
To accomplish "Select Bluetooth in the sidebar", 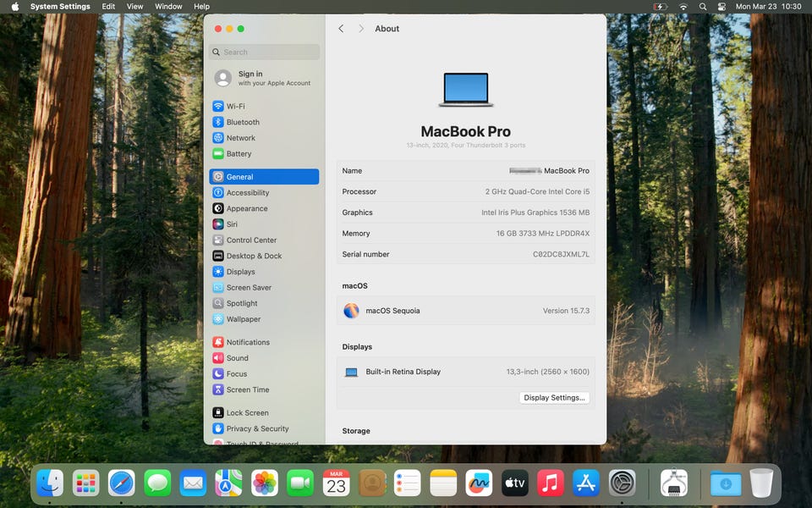I will coord(242,122).
